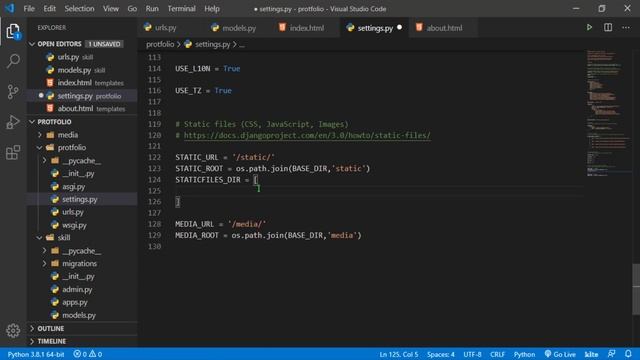The width and height of the screenshot is (640, 360).
Task: Open the File menu
Action: 29,9
